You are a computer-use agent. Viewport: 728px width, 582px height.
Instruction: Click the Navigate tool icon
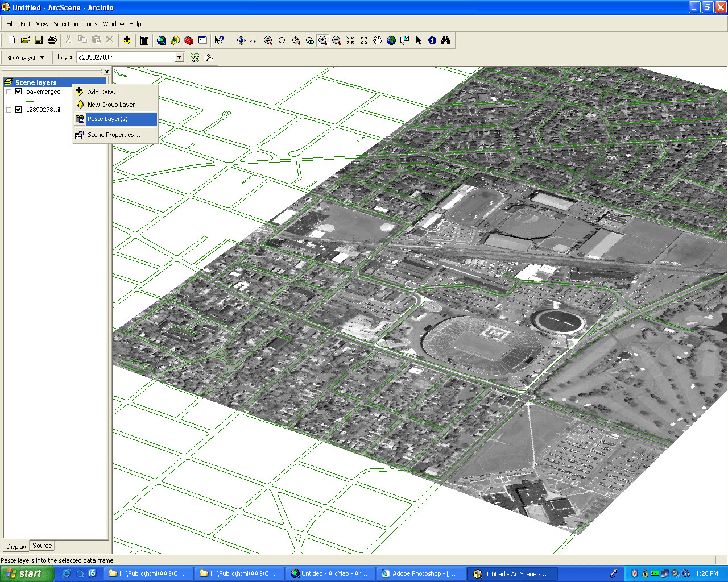(x=241, y=40)
